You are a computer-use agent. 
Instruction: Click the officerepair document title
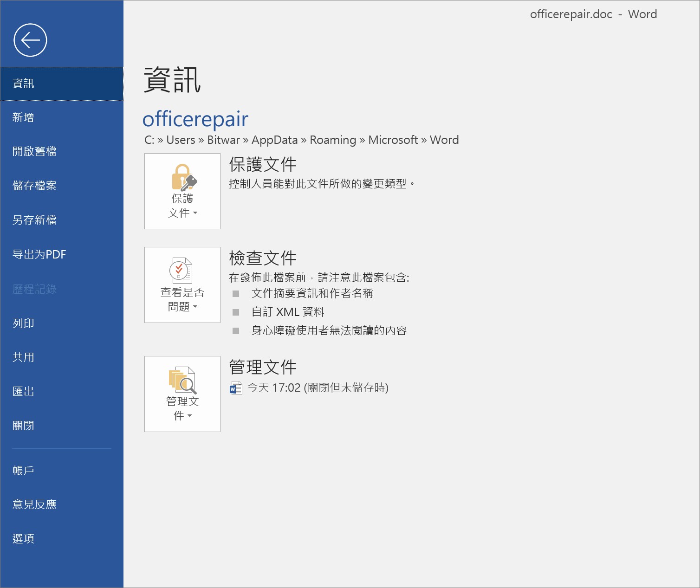195,119
